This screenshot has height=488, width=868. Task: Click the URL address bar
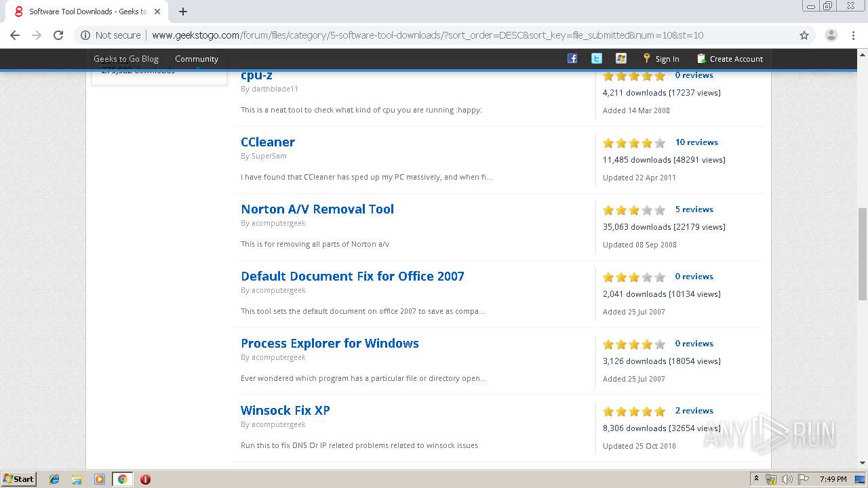pos(427,35)
